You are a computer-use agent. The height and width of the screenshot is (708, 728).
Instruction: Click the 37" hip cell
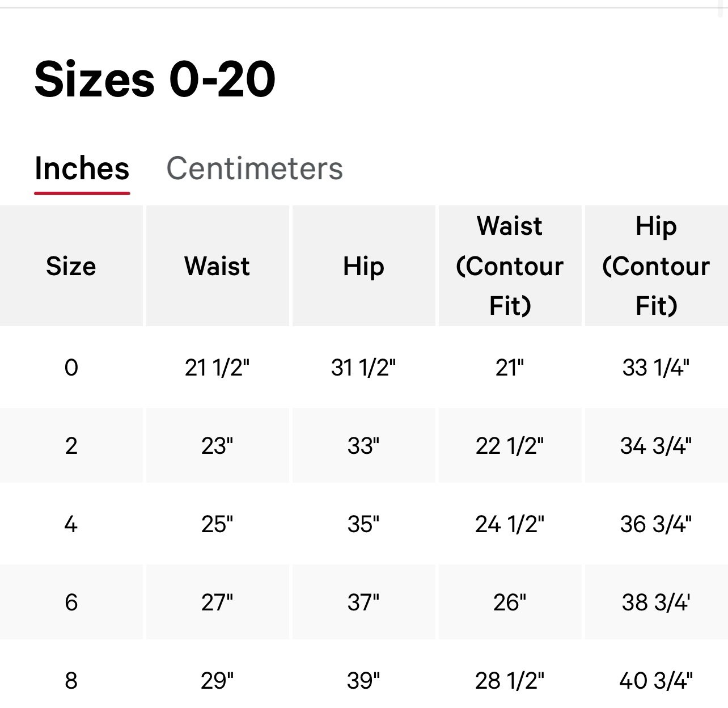pyautogui.click(x=363, y=602)
